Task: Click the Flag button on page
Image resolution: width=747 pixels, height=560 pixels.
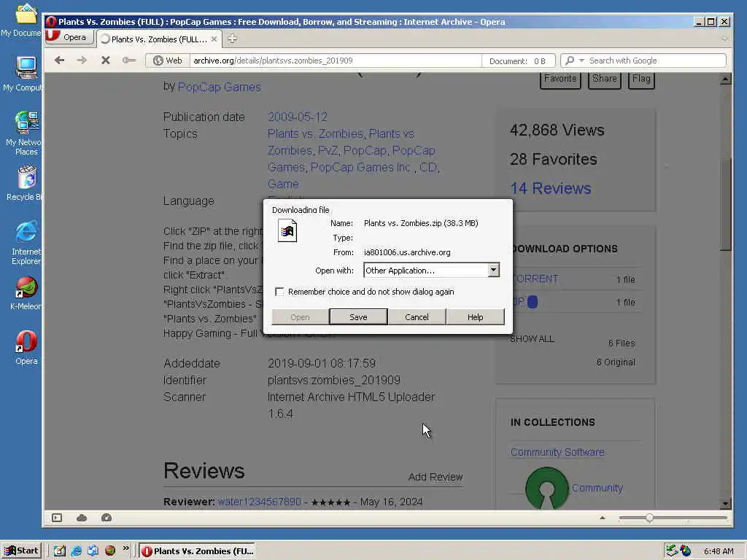Action: pos(641,79)
